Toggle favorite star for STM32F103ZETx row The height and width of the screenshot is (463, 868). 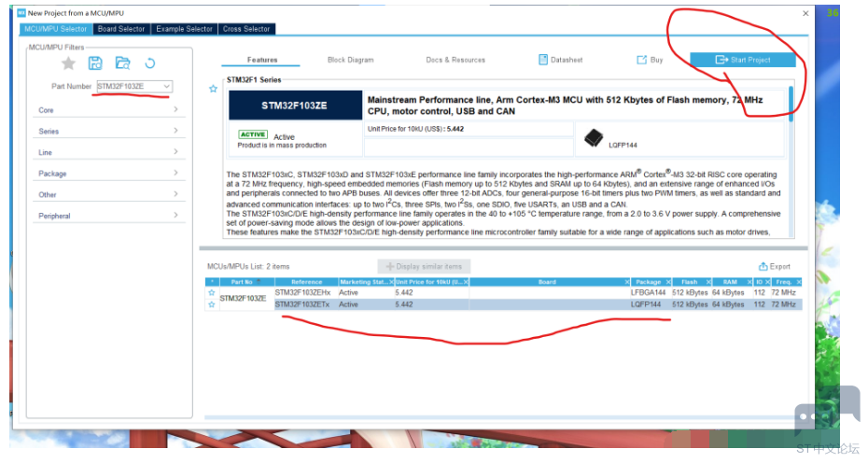click(x=212, y=304)
